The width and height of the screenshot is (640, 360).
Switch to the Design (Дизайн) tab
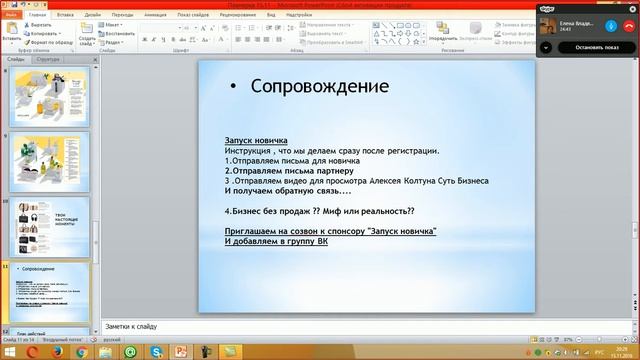point(93,15)
